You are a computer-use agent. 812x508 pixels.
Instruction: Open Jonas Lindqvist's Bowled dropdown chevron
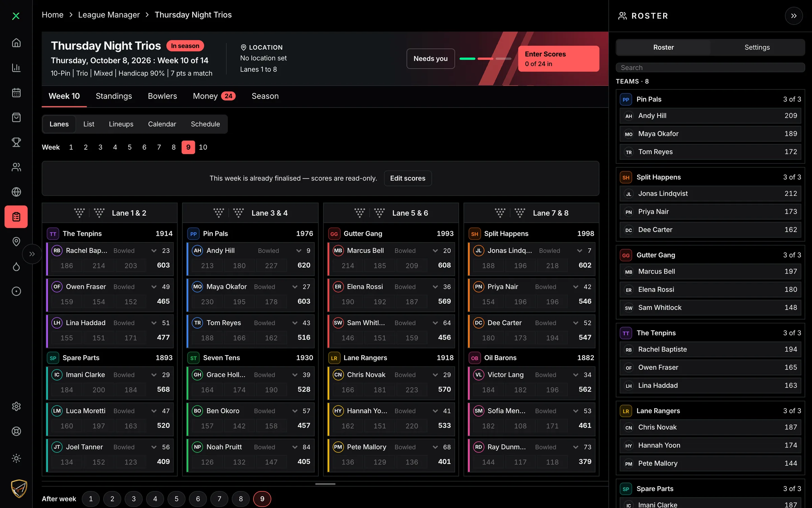580,251
